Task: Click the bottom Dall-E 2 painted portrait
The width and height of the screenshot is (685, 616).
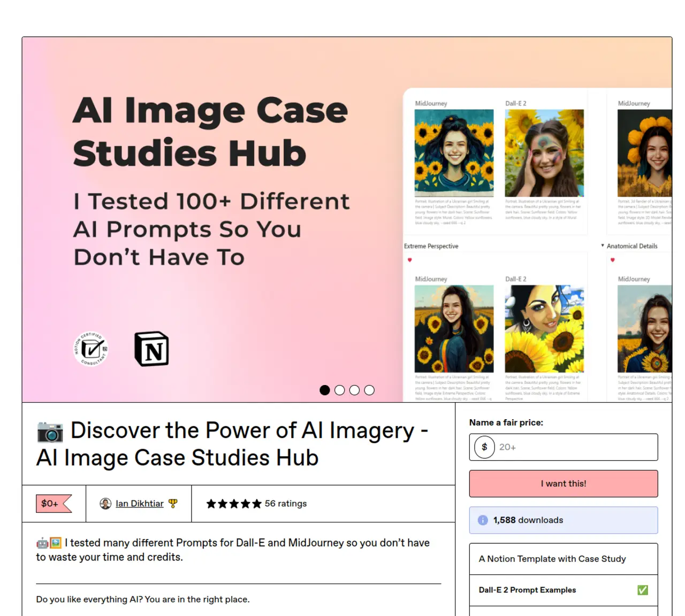Action: tap(544, 328)
